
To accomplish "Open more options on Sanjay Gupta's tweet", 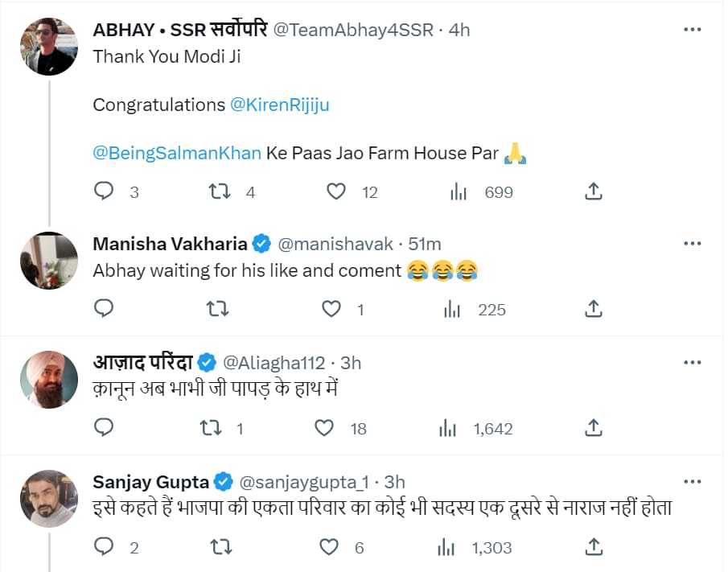I will tap(692, 482).
